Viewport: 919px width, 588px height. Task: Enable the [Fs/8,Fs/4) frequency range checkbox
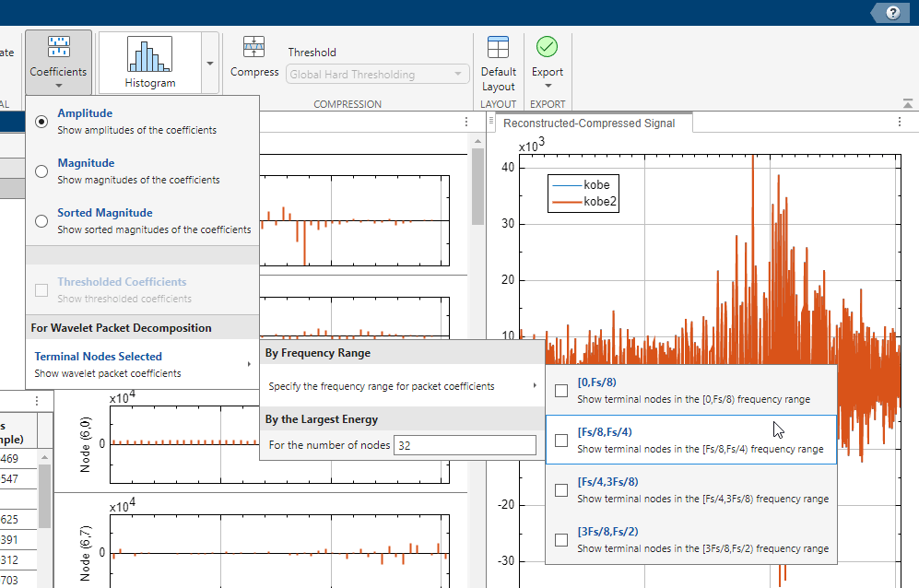pyautogui.click(x=561, y=441)
